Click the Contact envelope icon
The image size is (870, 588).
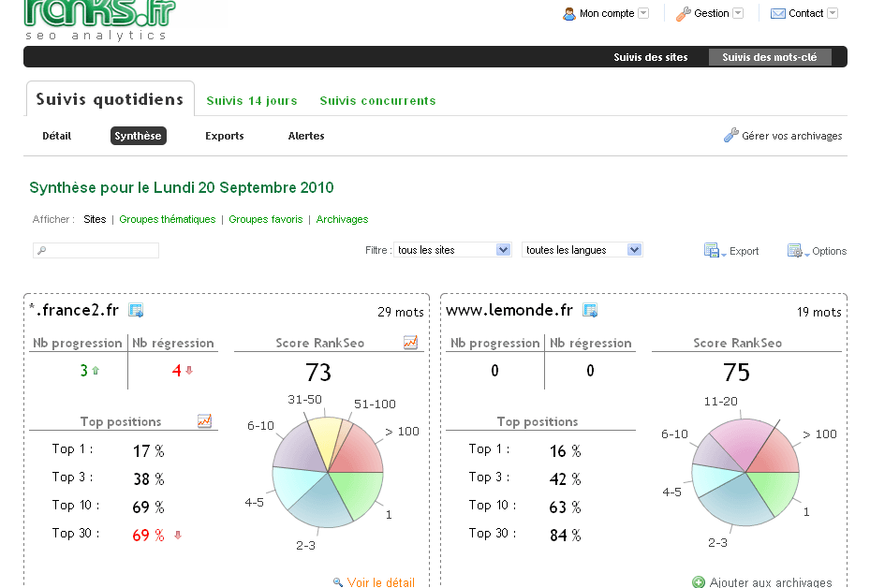pyautogui.click(x=778, y=14)
